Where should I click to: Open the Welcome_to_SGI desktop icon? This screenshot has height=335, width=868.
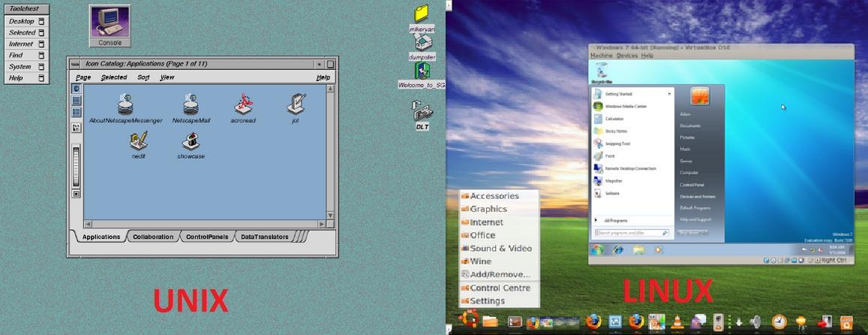pyautogui.click(x=422, y=71)
